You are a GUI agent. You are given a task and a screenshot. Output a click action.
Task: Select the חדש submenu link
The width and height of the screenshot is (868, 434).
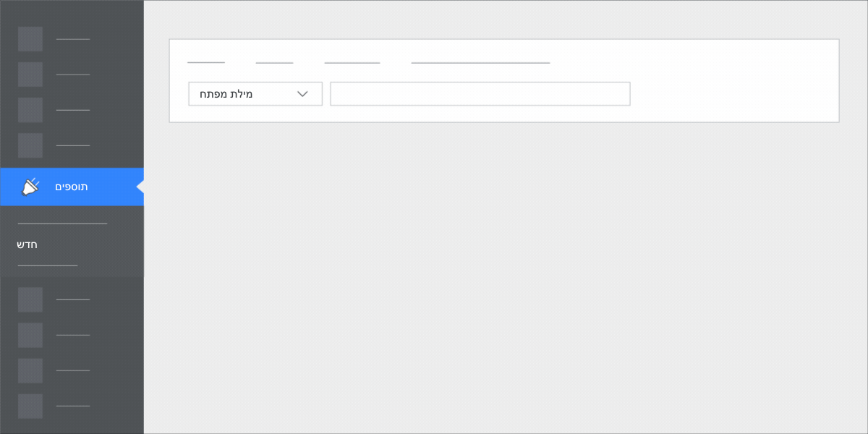(27, 244)
